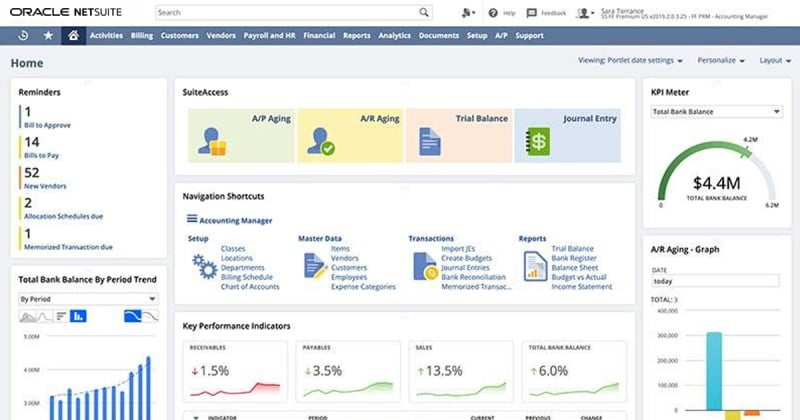Viewport: 800px width, 420px height.
Task: Open the Receivables KPI card
Action: pyautogui.click(x=235, y=372)
